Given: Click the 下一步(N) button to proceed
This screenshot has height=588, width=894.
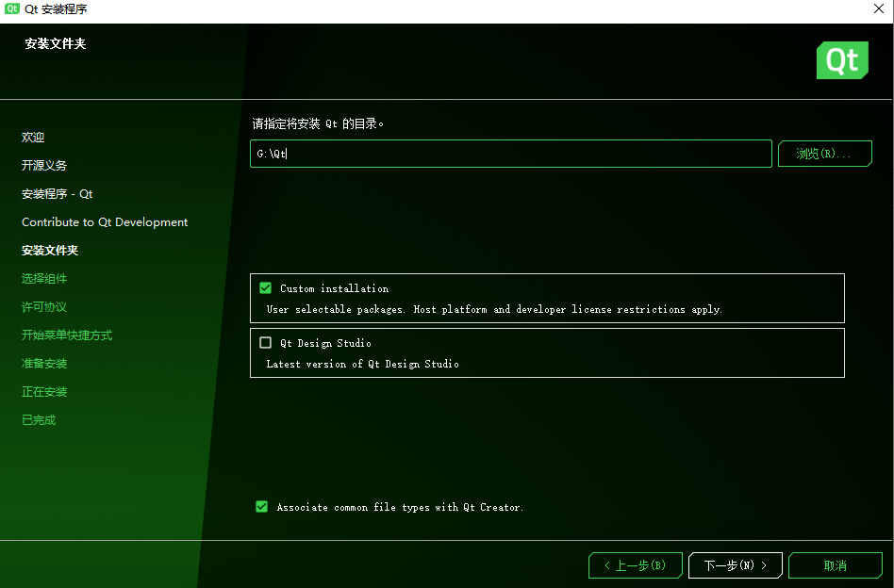Looking at the screenshot, I should click(735, 564).
